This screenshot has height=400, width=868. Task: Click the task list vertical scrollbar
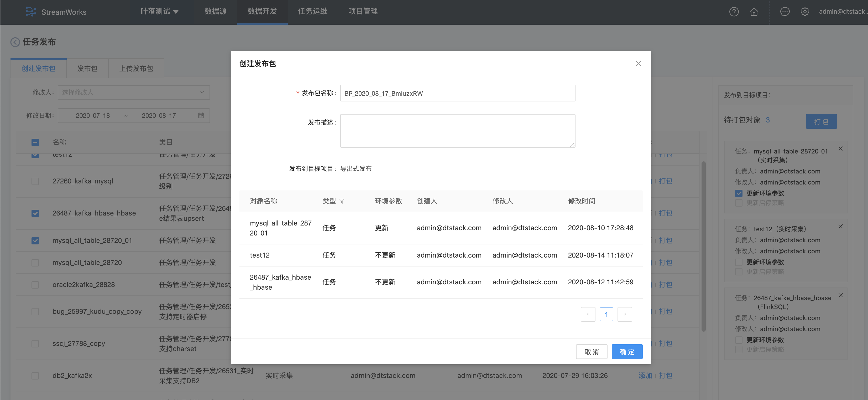703,246
